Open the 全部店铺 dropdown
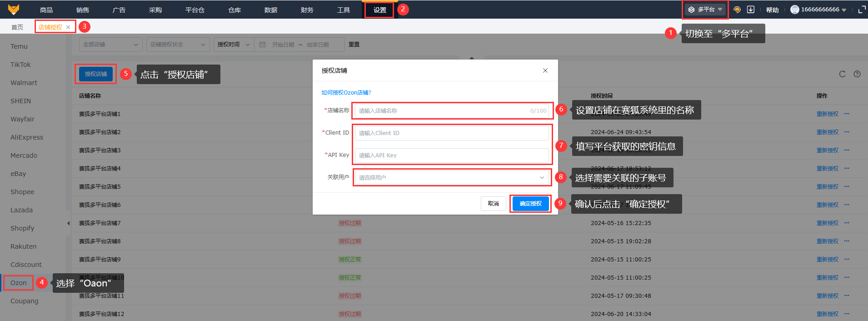 tap(110, 45)
